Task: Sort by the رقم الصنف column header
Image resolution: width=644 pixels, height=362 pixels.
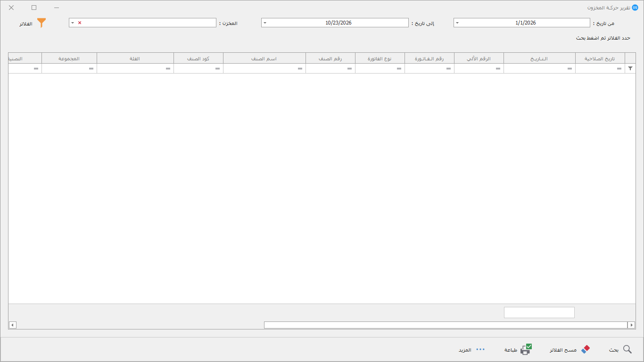Action: [x=330, y=58]
